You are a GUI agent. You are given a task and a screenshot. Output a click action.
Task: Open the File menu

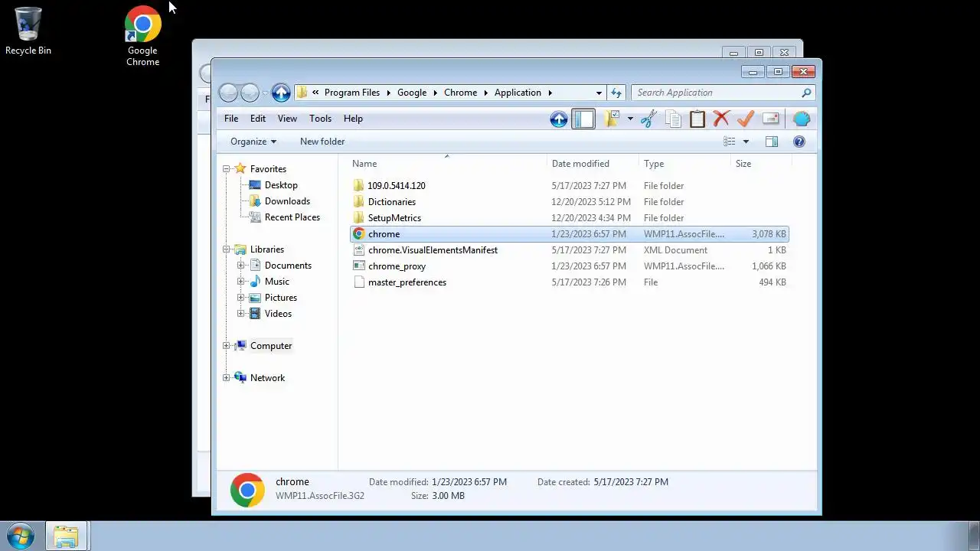[231, 119]
